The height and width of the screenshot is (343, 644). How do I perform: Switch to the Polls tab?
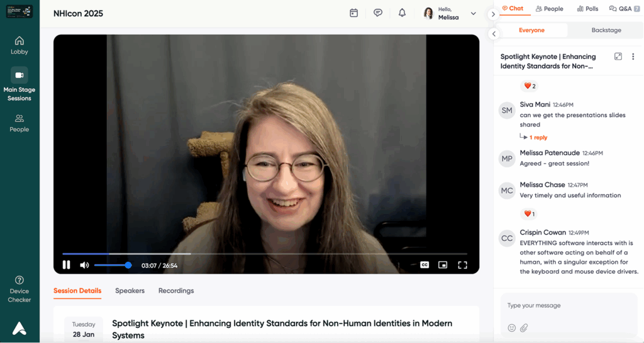pyautogui.click(x=587, y=9)
